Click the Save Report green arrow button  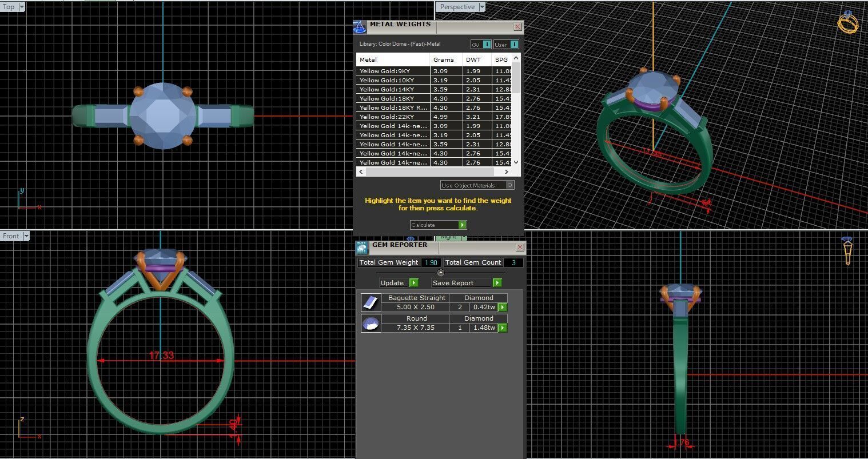pyautogui.click(x=497, y=283)
